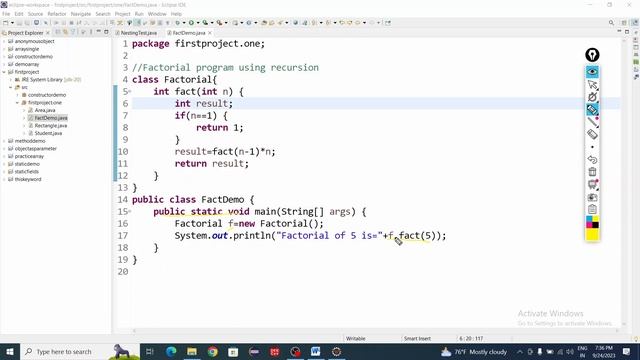Click the Smart Insert status bar entry

point(417,338)
